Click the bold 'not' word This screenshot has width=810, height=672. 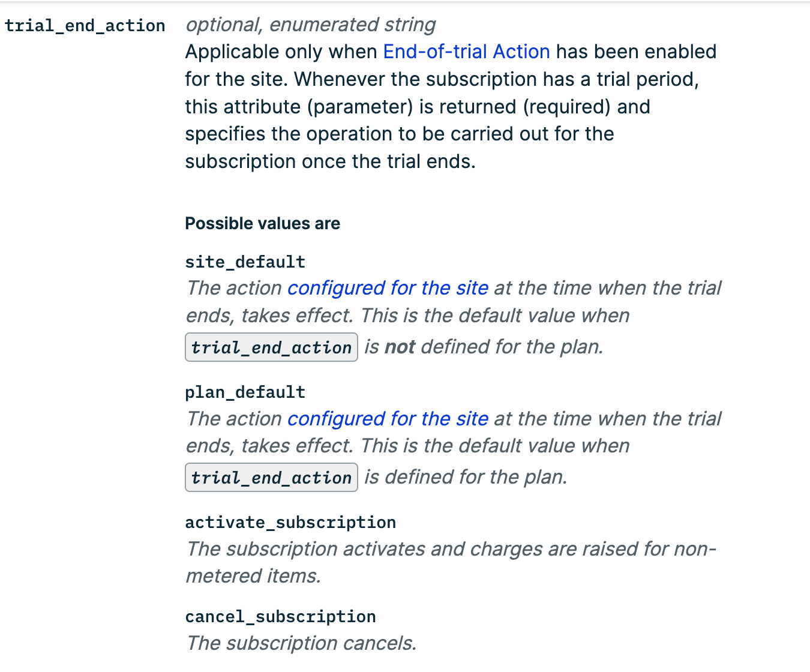[x=400, y=347]
